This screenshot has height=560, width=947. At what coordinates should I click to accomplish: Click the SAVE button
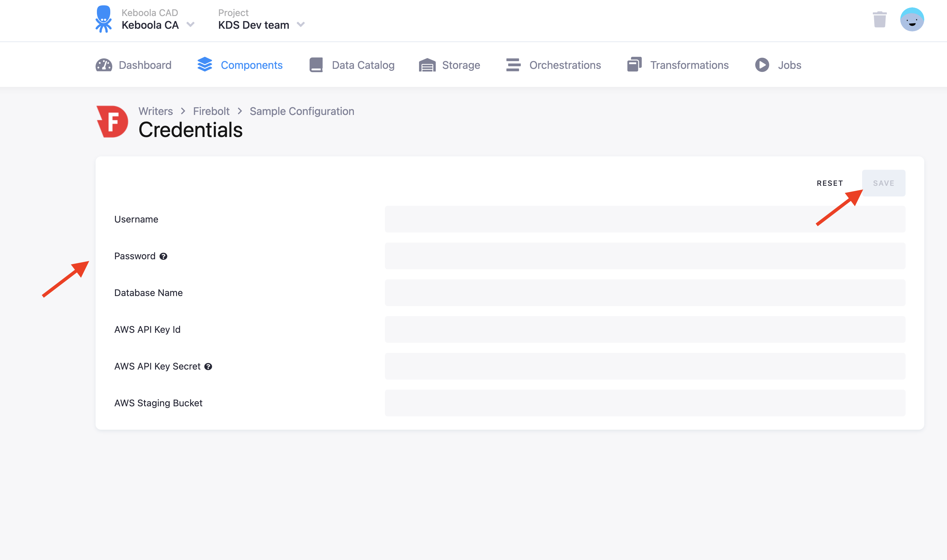tap(884, 183)
